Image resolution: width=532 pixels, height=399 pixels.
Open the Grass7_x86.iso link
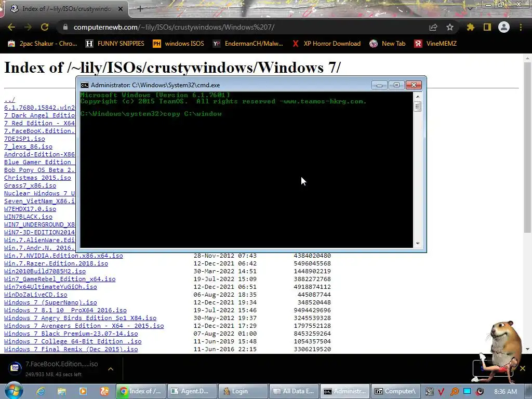point(30,185)
